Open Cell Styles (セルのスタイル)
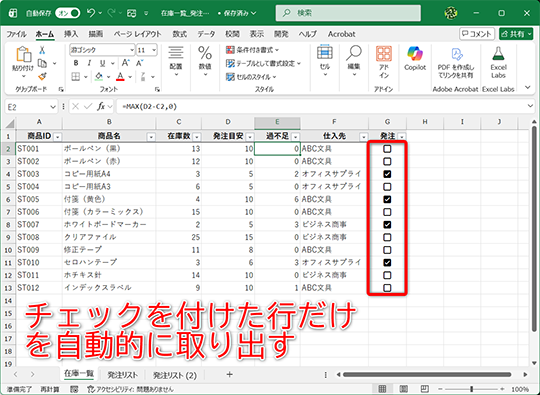Image resolution: width=540 pixels, height=395 pixels. pyautogui.click(x=251, y=77)
